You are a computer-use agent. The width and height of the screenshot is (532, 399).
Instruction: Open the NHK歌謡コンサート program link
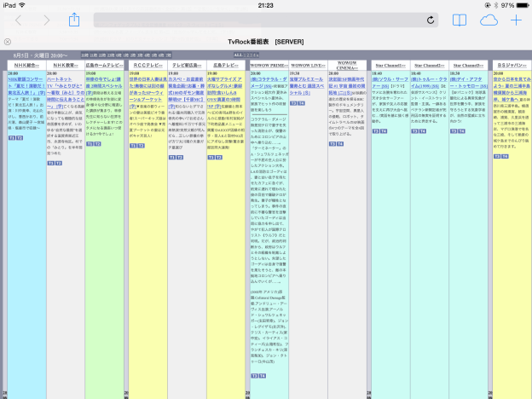[26, 86]
